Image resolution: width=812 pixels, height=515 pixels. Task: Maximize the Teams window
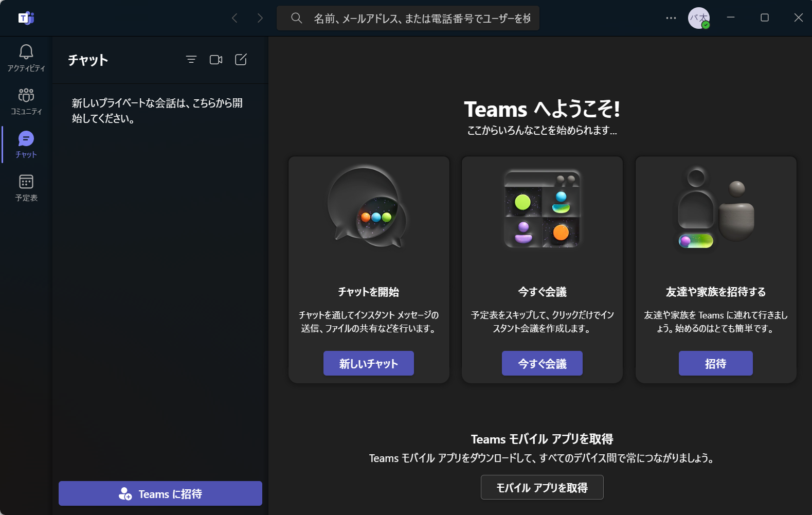(765, 18)
